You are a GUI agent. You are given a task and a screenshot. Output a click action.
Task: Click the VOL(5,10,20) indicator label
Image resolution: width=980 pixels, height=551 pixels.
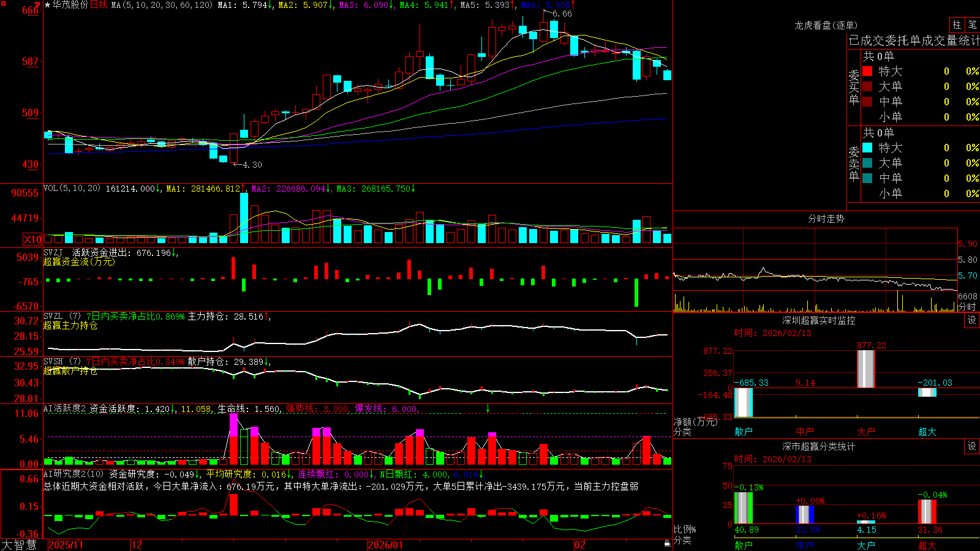pyautogui.click(x=72, y=189)
